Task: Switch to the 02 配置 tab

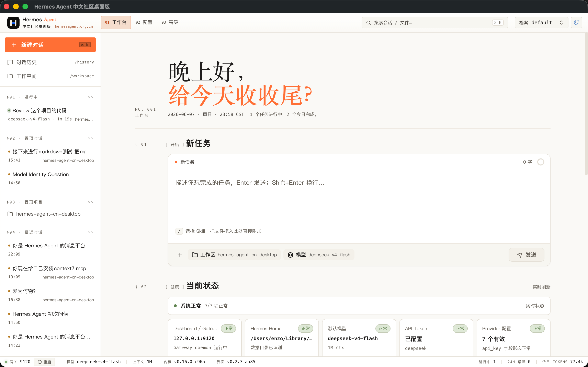Action: click(x=144, y=22)
